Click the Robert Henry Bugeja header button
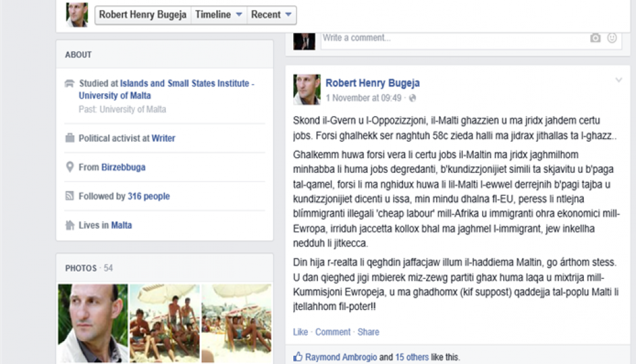Screen dimensions: 636x364 (142, 15)
